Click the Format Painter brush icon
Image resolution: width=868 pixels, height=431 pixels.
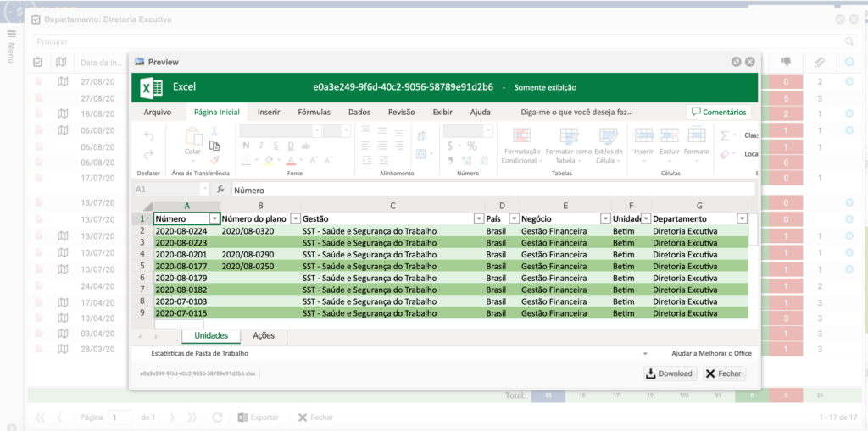[x=214, y=159]
